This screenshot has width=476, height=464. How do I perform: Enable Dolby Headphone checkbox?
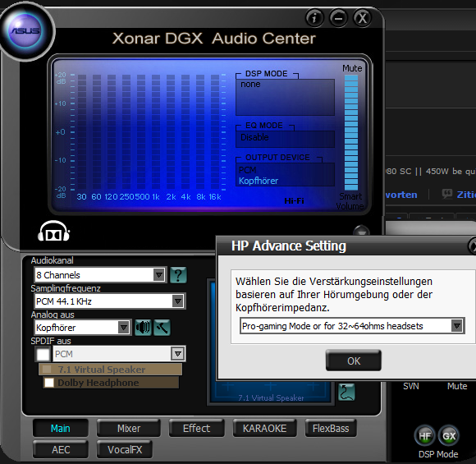pos(49,382)
